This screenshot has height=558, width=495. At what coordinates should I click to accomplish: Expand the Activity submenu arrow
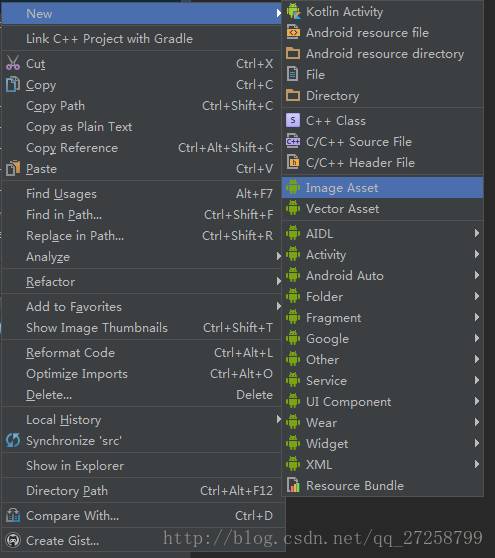(476, 254)
